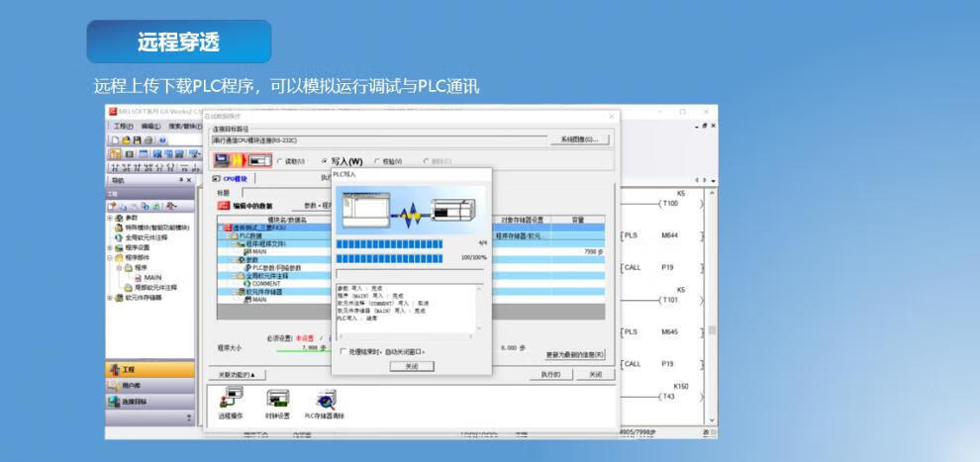Click 关闭 button in PLC写入 dialog
Screen dimensions: 980x462
pos(411,366)
